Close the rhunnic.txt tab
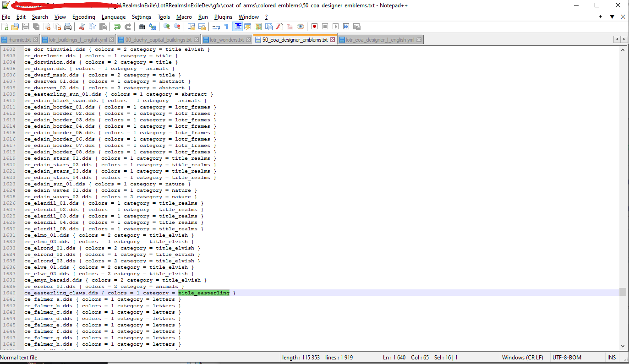629x364 pixels. pyautogui.click(x=35, y=40)
